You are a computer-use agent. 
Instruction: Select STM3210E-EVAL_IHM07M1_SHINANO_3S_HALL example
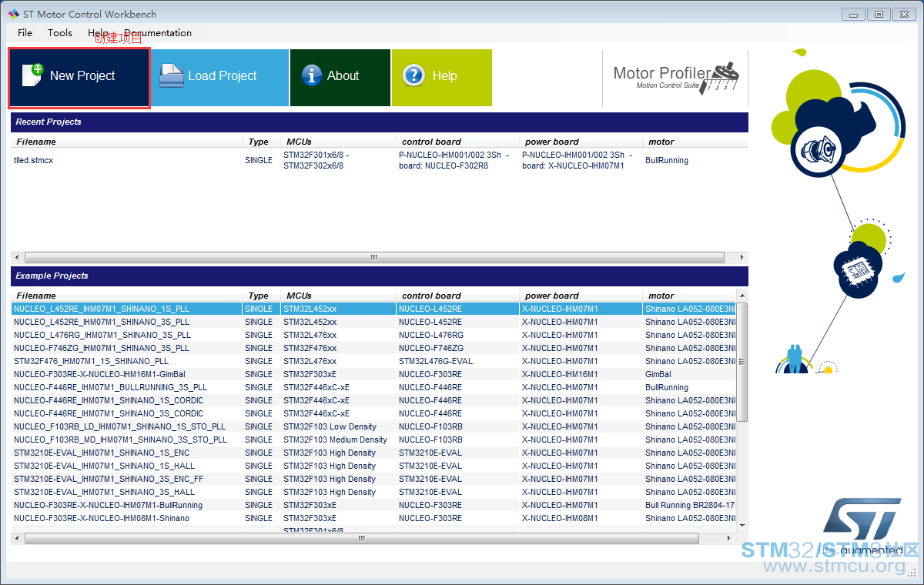click(x=374, y=492)
